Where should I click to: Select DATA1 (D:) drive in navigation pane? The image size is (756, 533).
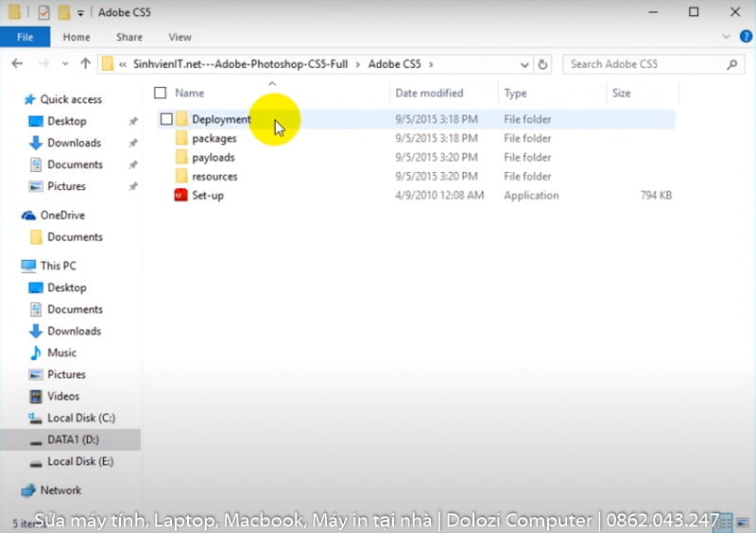pos(73,439)
